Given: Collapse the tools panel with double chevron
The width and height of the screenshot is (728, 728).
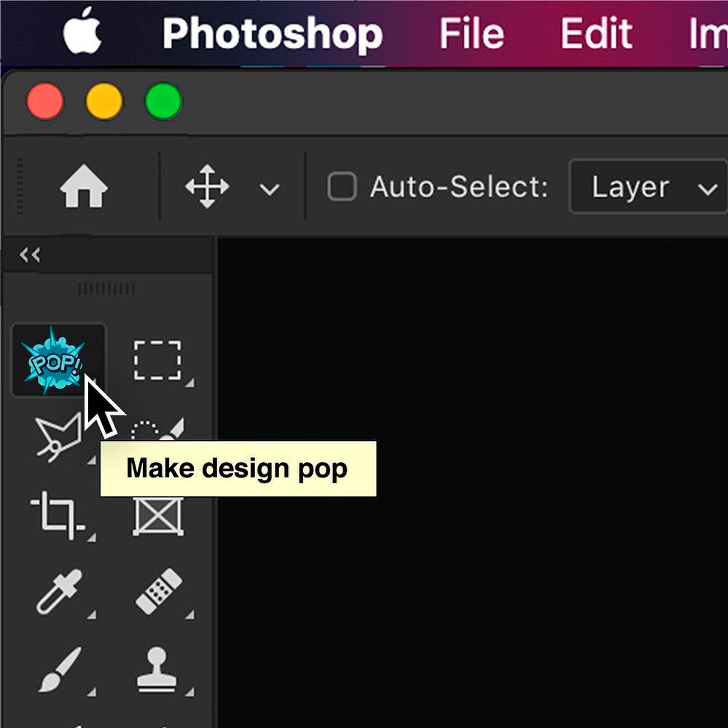Looking at the screenshot, I should (x=28, y=254).
